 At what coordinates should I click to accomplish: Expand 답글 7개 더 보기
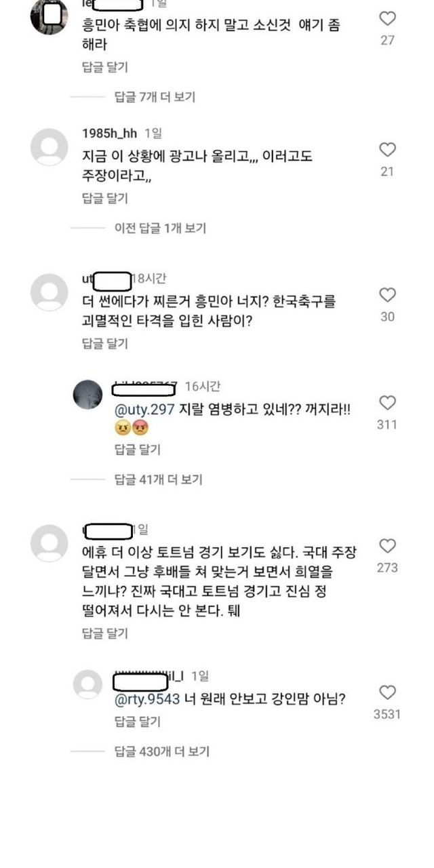155,97
